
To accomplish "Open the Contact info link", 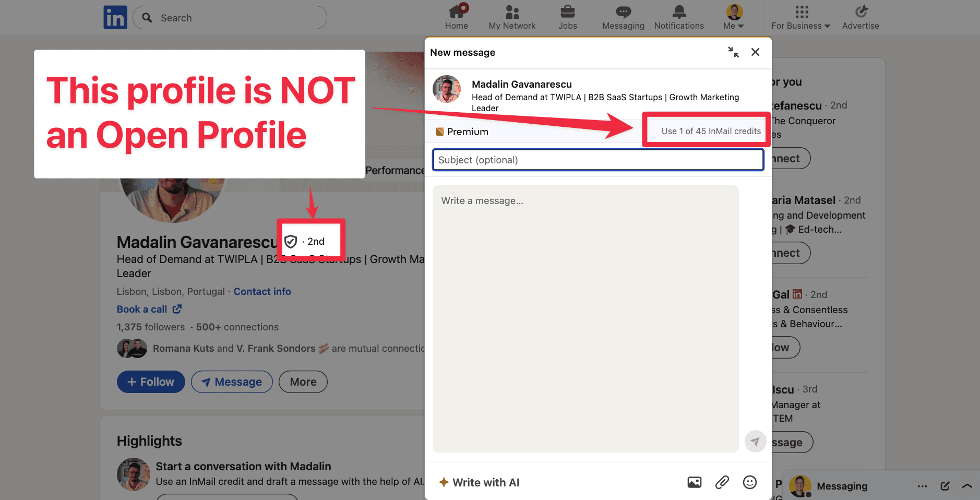I will click(x=262, y=292).
